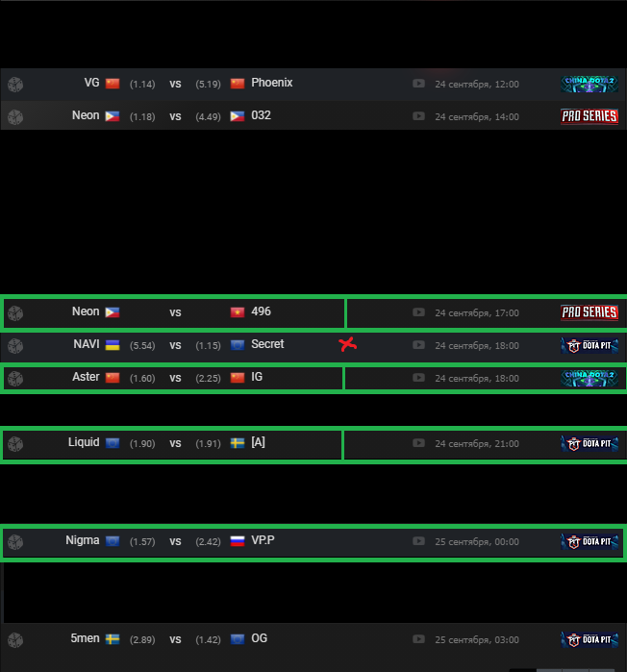Click Vietnam flag next to 496
This screenshot has height=672, width=627.
pyautogui.click(x=238, y=312)
